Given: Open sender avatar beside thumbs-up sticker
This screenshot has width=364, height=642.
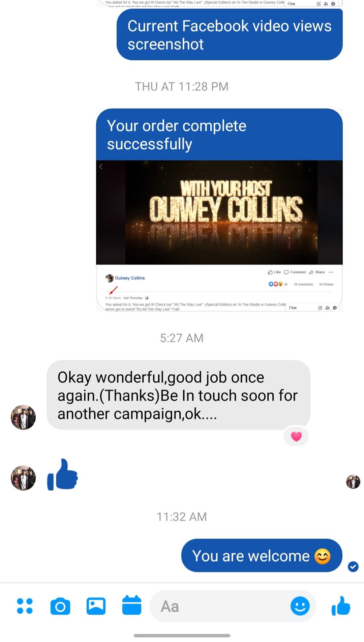Looking at the screenshot, I should point(23,478).
